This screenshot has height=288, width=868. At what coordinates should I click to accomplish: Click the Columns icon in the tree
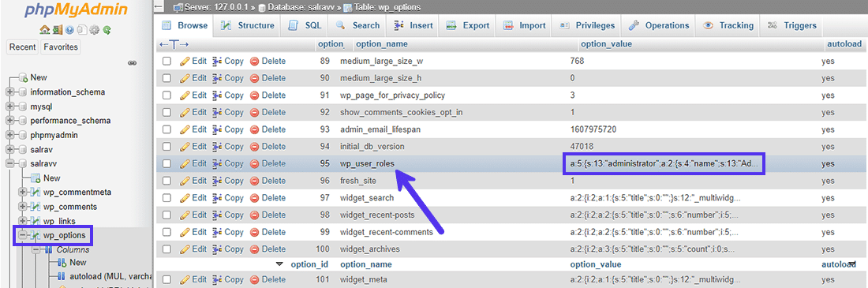point(49,250)
